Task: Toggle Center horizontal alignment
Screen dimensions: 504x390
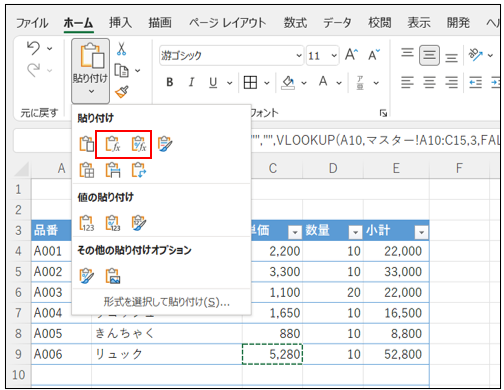Action: pos(429,82)
